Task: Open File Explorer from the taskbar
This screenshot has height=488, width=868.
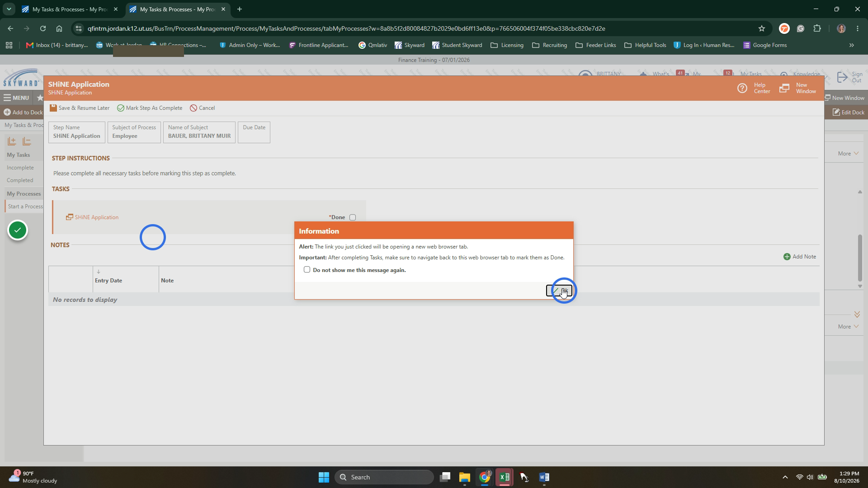Action: click(465, 477)
